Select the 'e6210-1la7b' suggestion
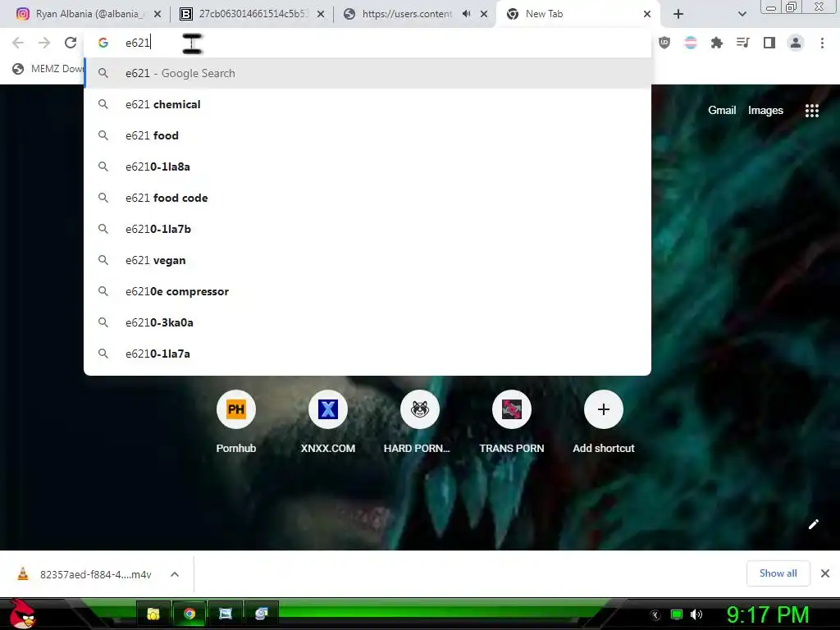Image resolution: width=840 pixels, height=630 pixels. click(367, 229)
